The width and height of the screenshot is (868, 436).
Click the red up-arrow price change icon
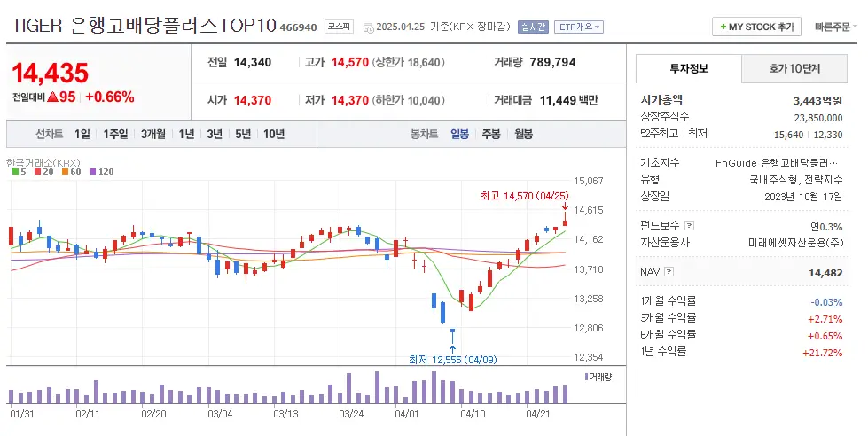click(x=52, y=97)
